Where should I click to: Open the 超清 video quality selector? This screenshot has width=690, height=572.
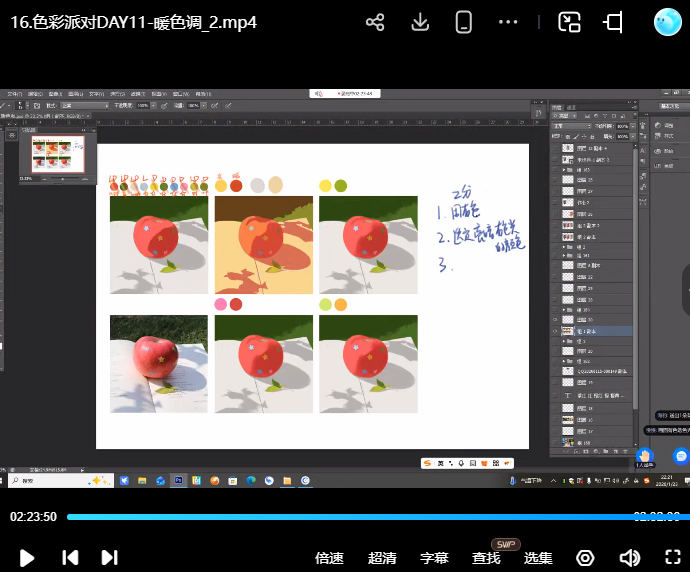click(x=382, y=558)
